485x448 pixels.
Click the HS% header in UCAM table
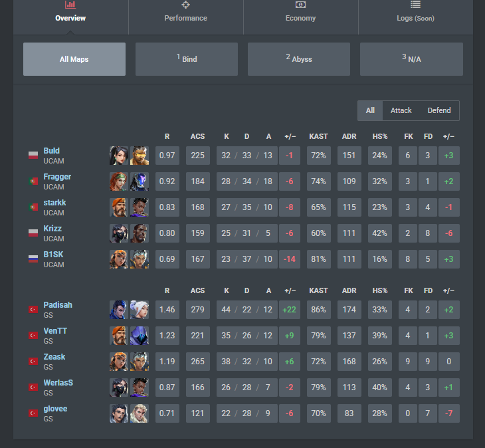380,136
